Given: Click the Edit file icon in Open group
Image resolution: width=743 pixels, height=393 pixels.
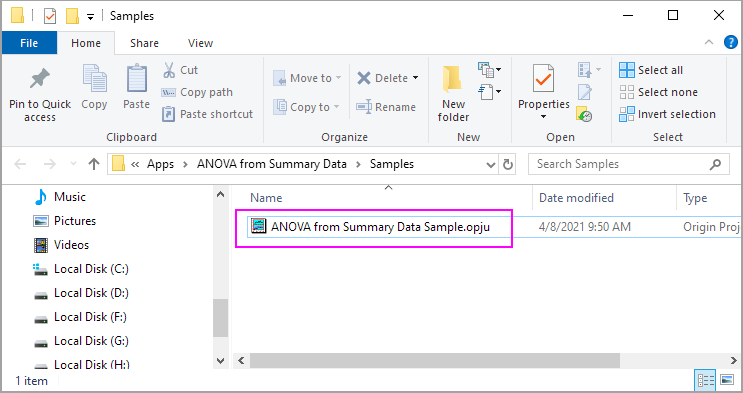Looking at the screenshot, I should coord(585,92).
